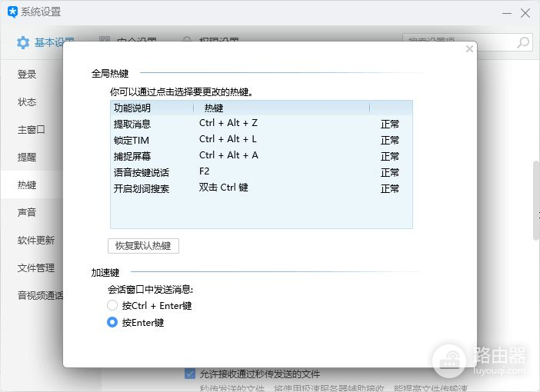Open the 登录 settings section
Screen dimensions: 540x392
(28, 75)
